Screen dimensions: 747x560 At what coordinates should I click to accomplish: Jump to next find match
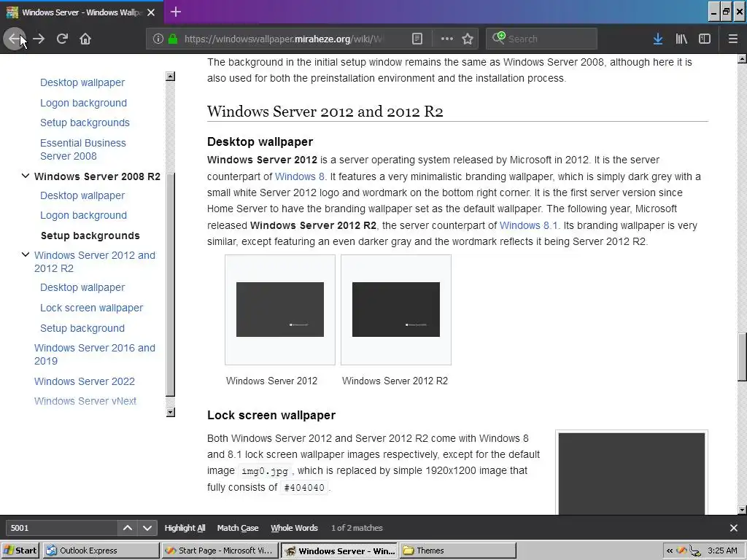(x=147, y=528)
